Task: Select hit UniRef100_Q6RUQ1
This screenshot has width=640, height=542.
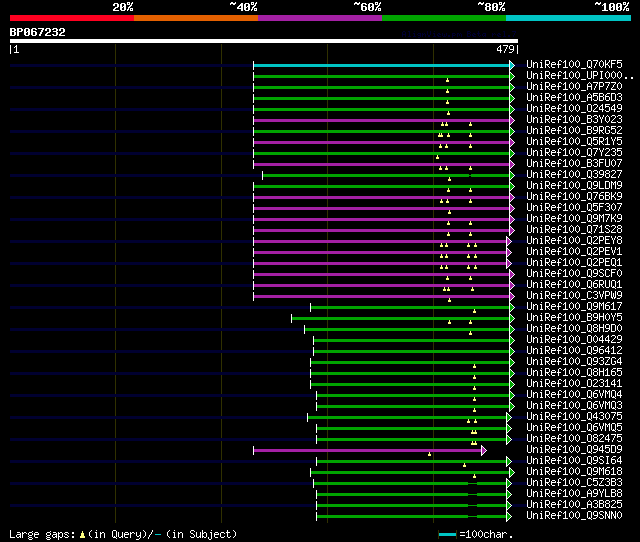Action: (574, 285)
